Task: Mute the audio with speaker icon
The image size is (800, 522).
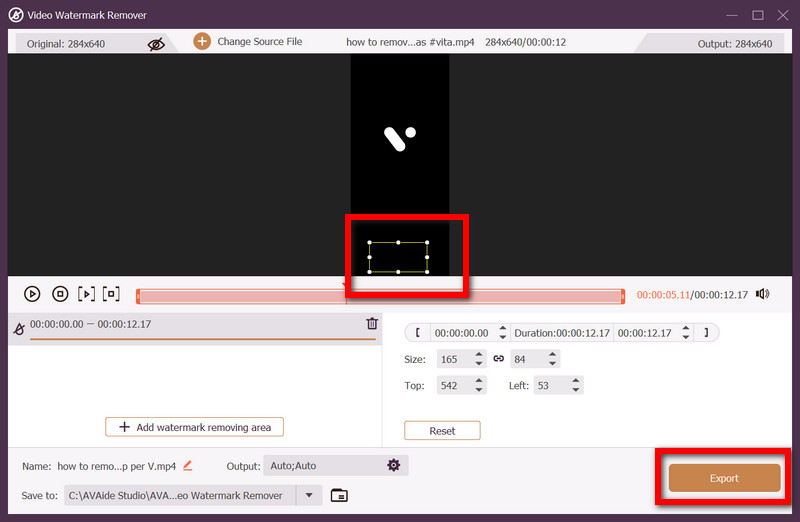Action: [x=763, y=294]
